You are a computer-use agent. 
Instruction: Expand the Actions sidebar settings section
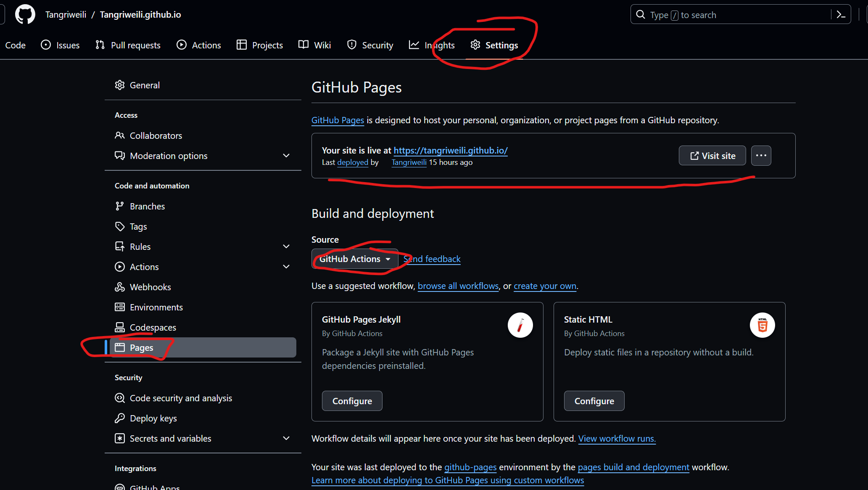tap(286, 267)
